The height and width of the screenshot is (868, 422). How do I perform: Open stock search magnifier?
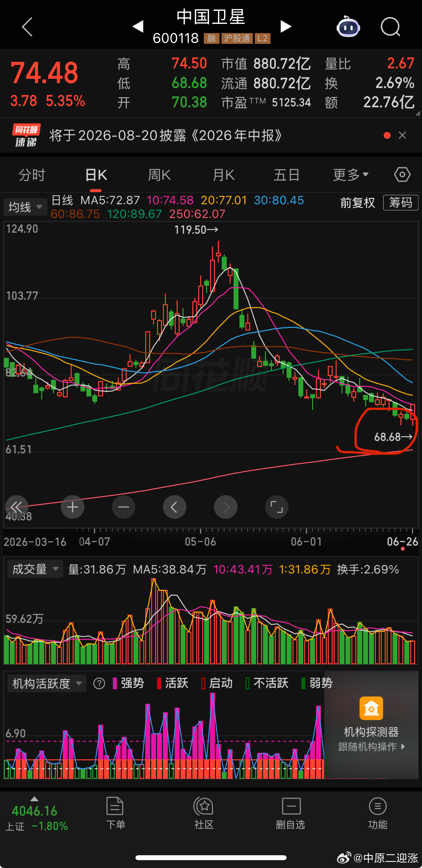pyautogui.click(x=390, y=27)
